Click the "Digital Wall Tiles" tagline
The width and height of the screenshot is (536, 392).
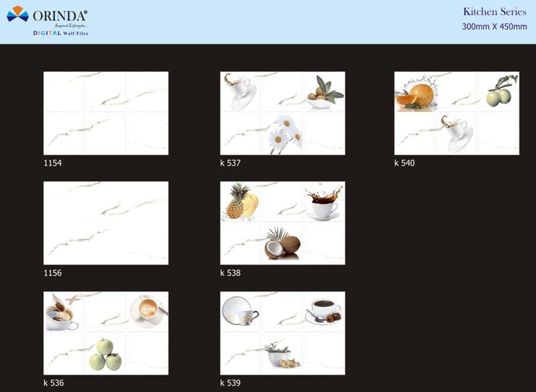point(60,33)
